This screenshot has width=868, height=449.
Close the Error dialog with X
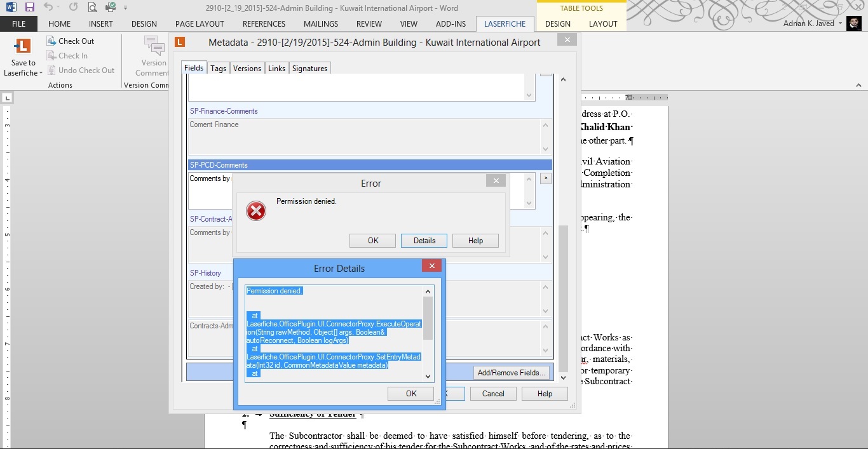click(496, 181)
